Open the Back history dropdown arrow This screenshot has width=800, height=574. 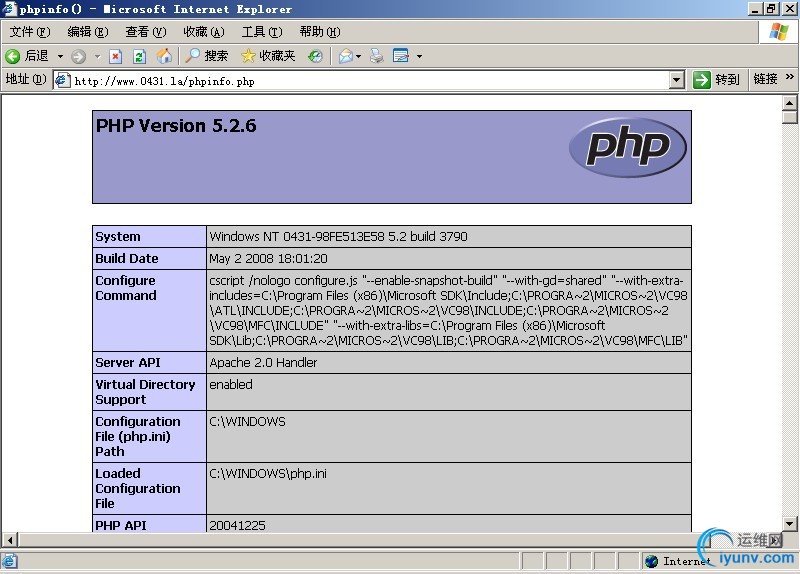pyautogui.click(x=60, y=56)
